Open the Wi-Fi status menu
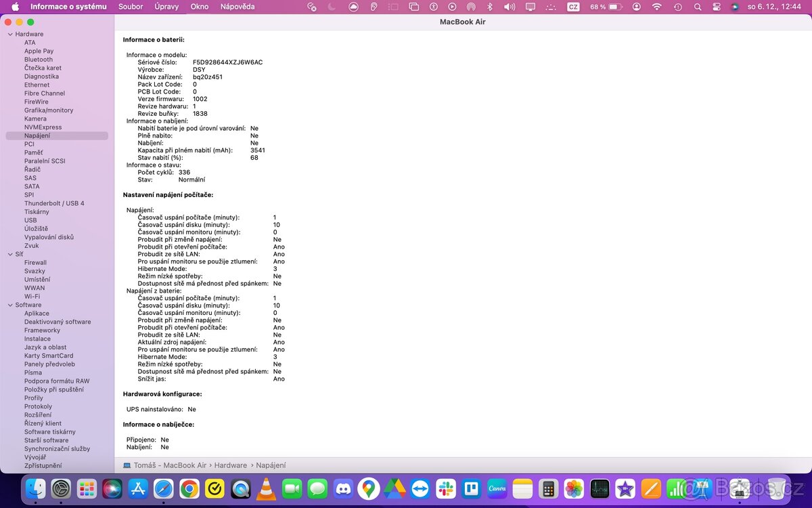The width and height of the screenshot is (812, 508). 656,7
